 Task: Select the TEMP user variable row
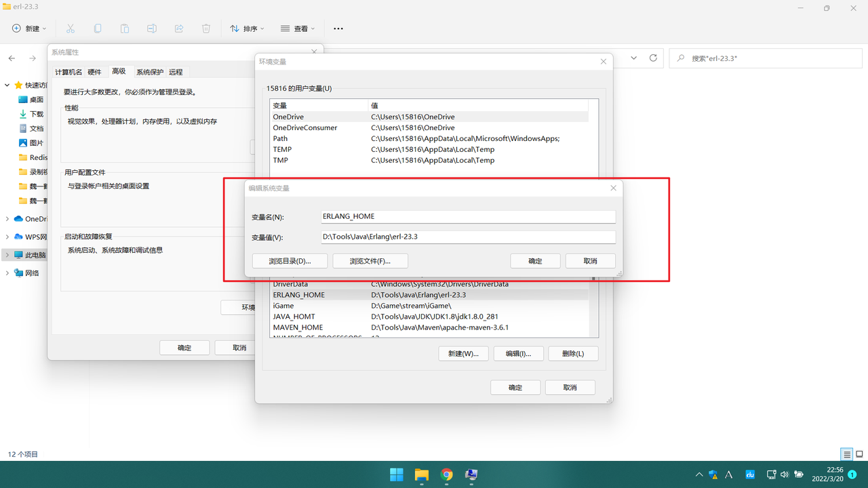click(x=429, y=149)
